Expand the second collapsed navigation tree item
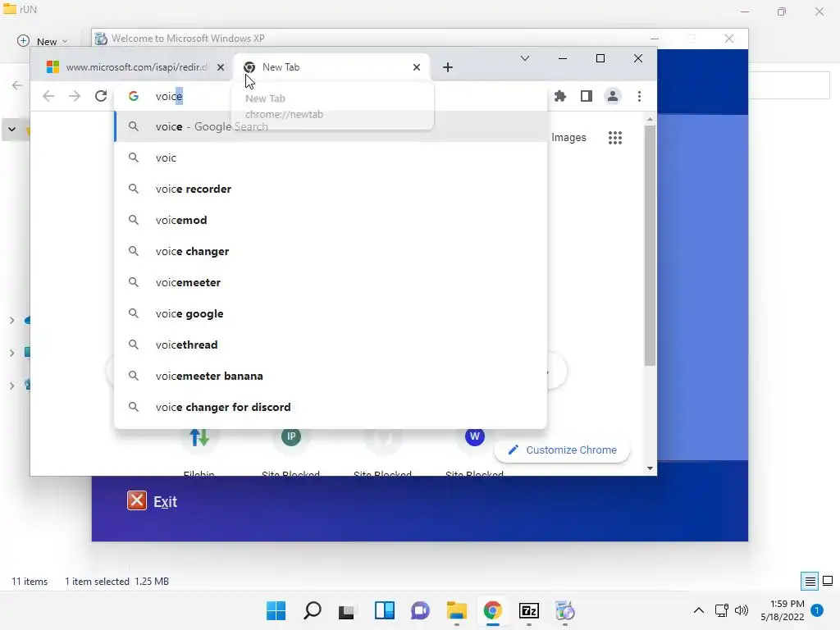 click(x=11, y=353)
